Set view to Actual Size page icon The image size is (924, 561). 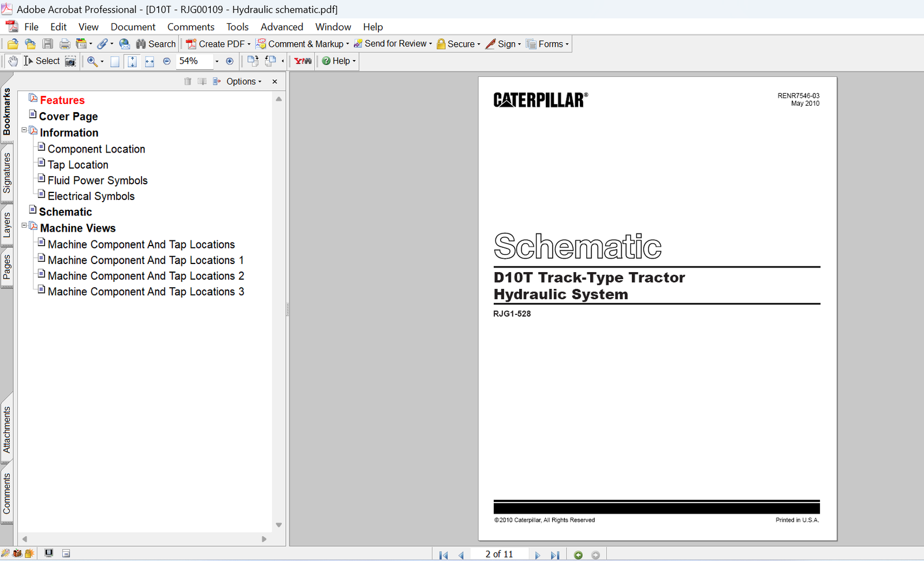(115, 61)
